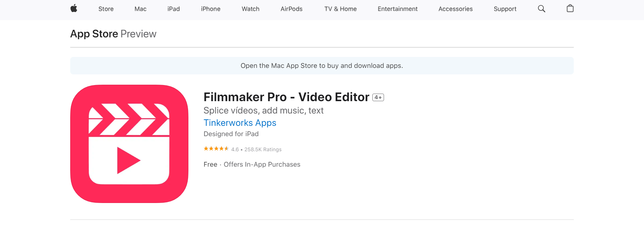Viewport: 644px width, 227px height.
Task: Click the App Store Preview heading
Action: (113, 34)
